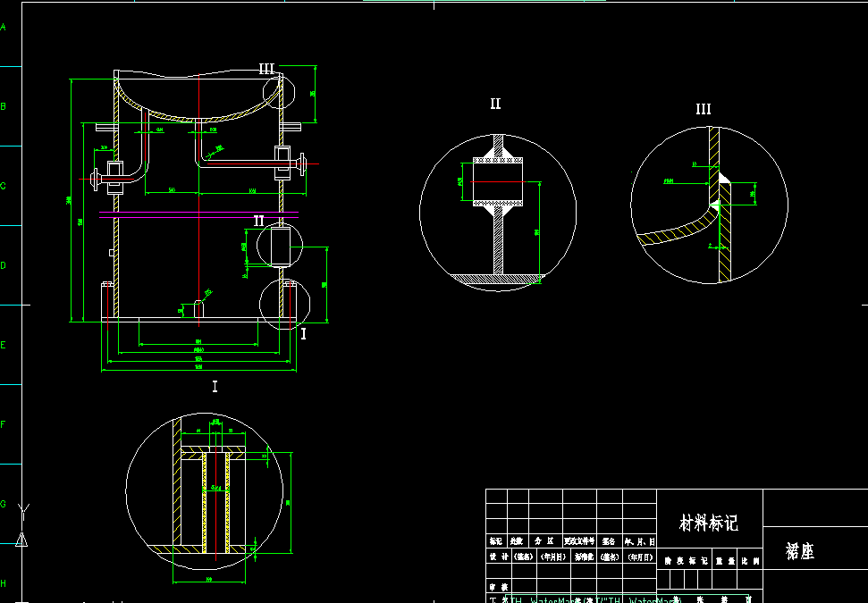The height and width of the screenshot is (603, 868).
Task: Click the green TH_WaterMark text strip
Action: pyautogui.click(x=628, y=599)
